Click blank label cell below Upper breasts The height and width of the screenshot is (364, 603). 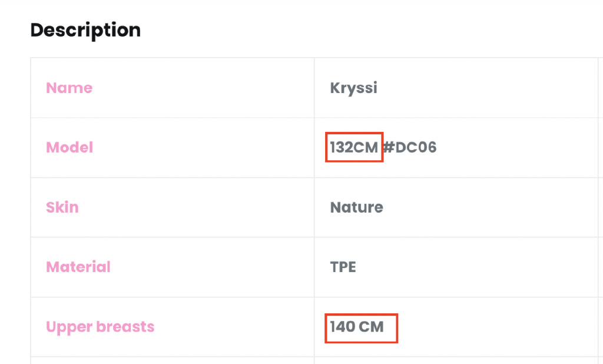pos(172,360)
